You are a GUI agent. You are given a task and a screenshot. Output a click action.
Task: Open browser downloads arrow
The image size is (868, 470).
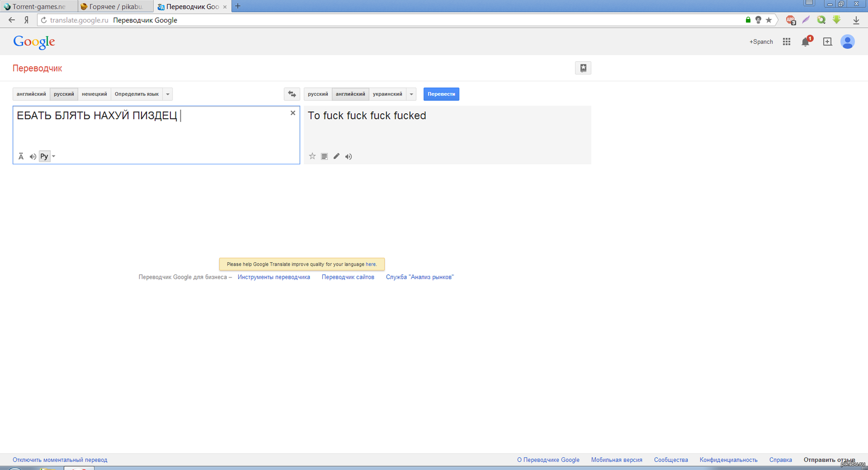tap(856, 20)
